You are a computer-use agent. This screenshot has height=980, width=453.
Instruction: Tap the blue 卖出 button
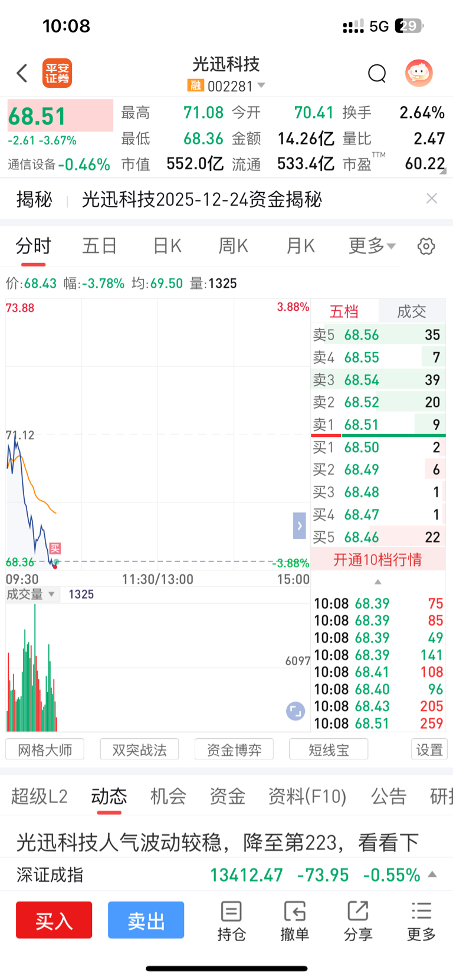click(146, 920)
